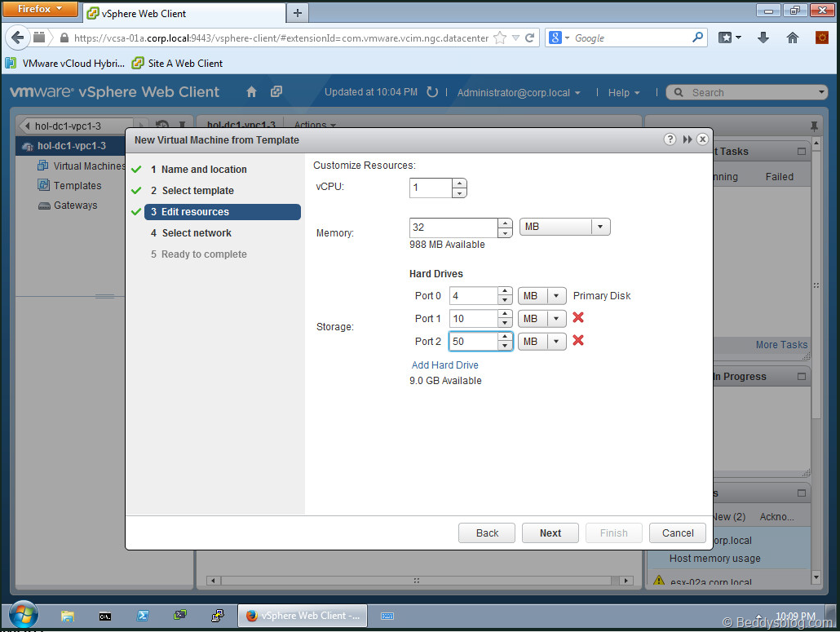Remove the Port 2 hard drive
The width and height of the screenshot is (840, 632).
pyautogui.click(x=578, y=340)
